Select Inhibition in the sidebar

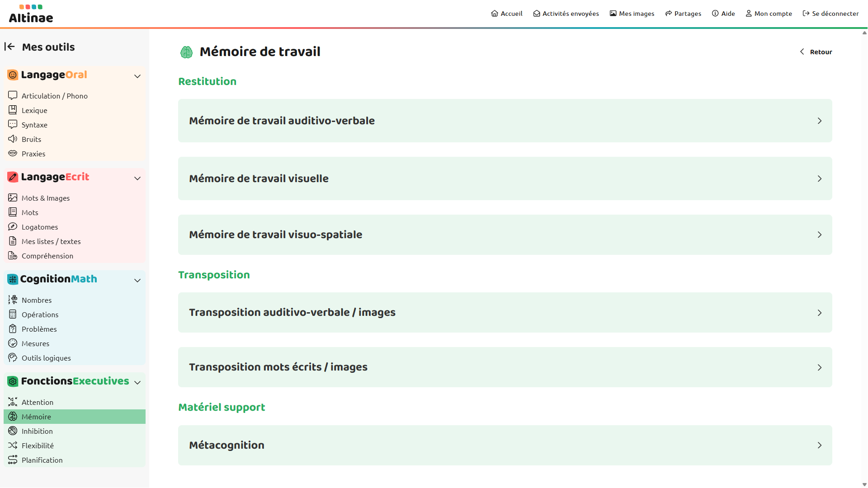[37, 431]
